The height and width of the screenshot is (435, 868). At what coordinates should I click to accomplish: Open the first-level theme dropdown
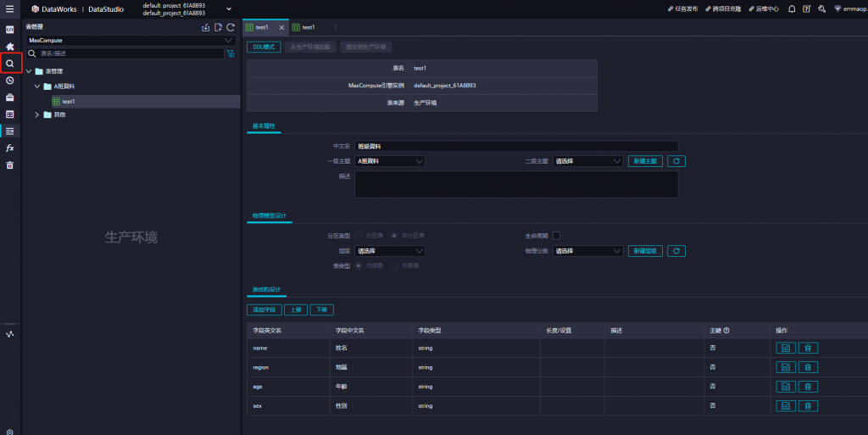[390, 161]
